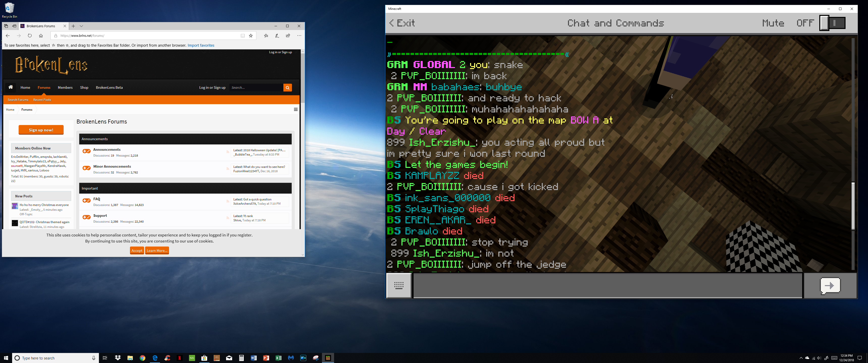Click the BrokenLens site home icon
The height and width of the screenshot is (363, 868).
click(x=11, y=87)
